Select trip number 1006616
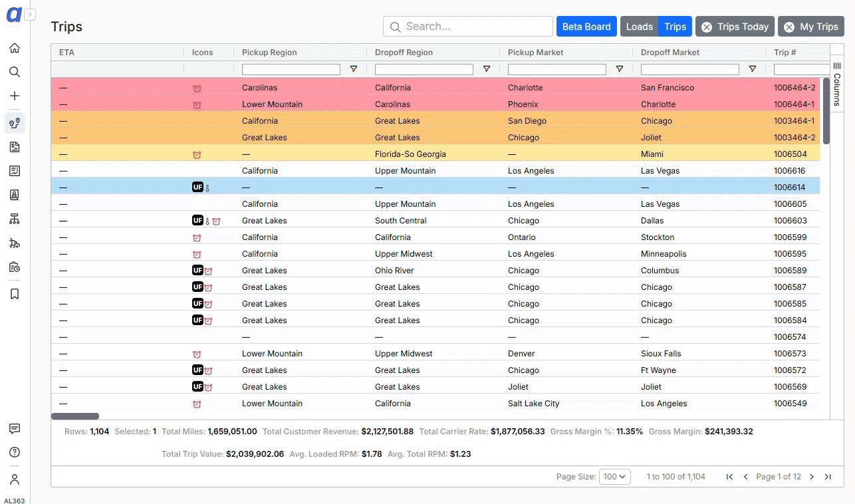 (x=790, y=171)
